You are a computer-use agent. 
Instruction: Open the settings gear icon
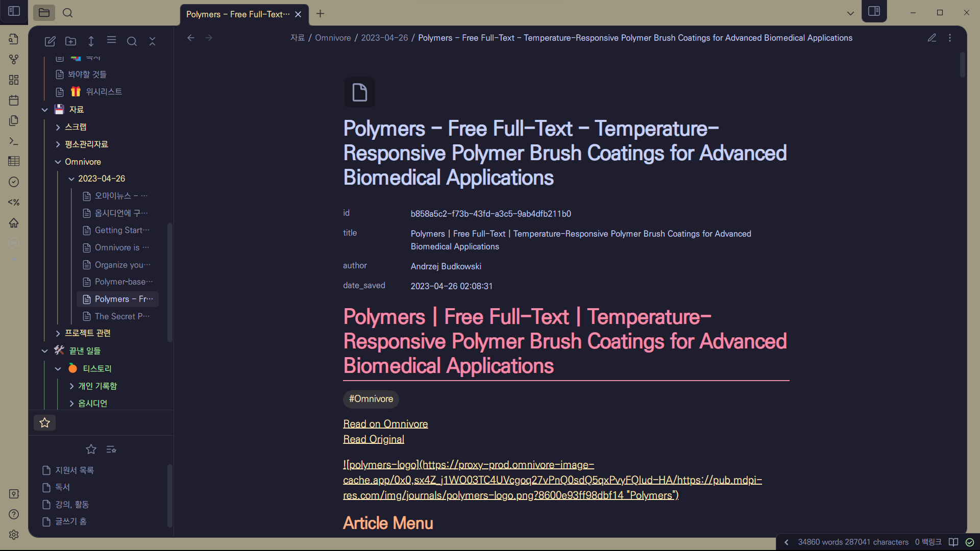pyautogui.click(x=14, y=534)
